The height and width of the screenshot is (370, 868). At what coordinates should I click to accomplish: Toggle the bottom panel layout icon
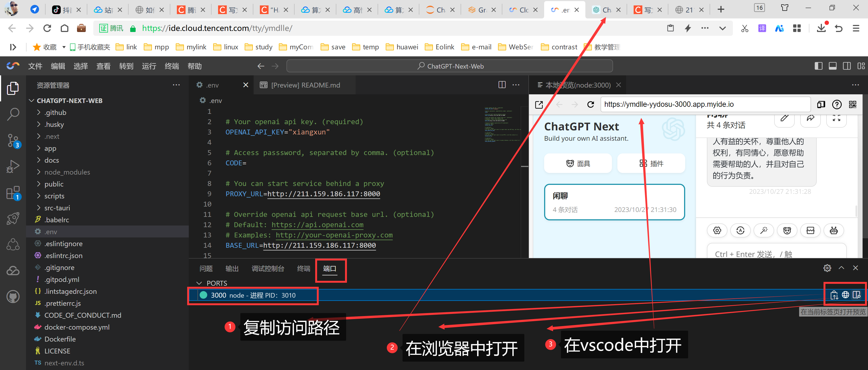[833, 66]
